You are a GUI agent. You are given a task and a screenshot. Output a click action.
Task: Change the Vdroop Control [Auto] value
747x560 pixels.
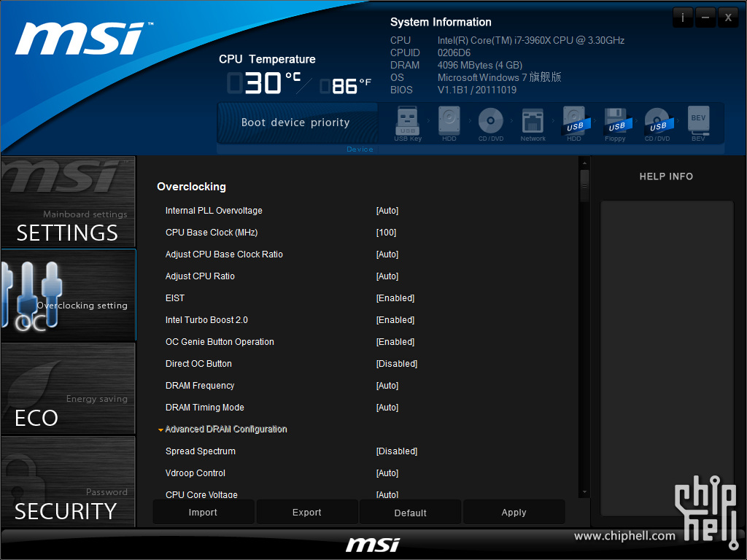coord(387,472)
